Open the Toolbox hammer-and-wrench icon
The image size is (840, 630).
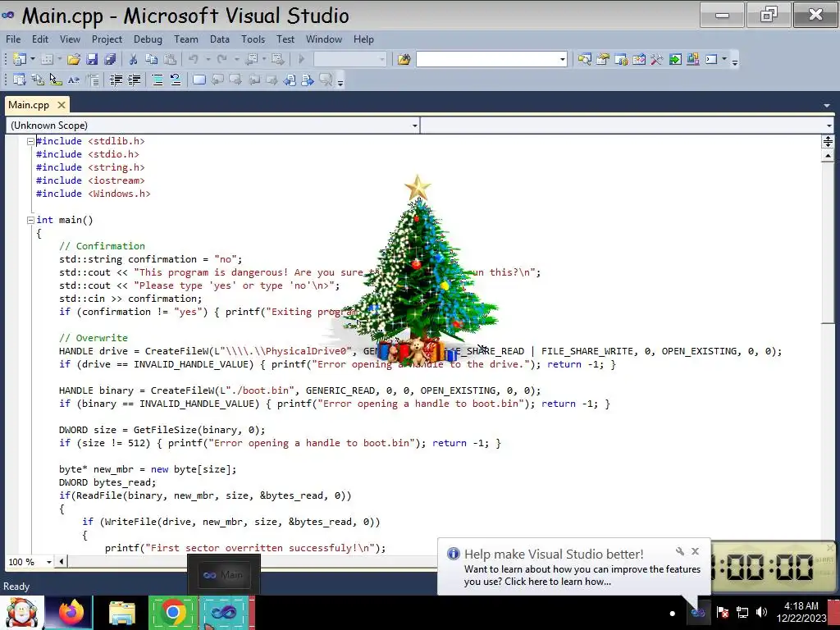coord(657,59)
